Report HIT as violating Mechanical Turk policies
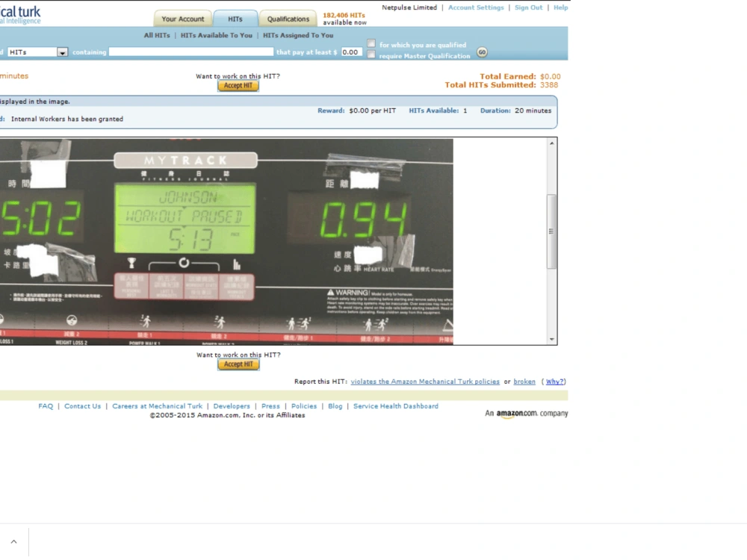747x560 pixels. point(425,382)
